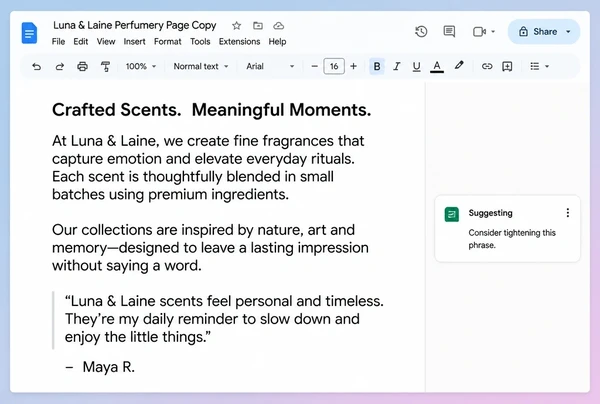Click the heading 'Crafted Scents. Meaningful Moments.'
This screenshot has height=404, width=600.
(x=212, y=110)
